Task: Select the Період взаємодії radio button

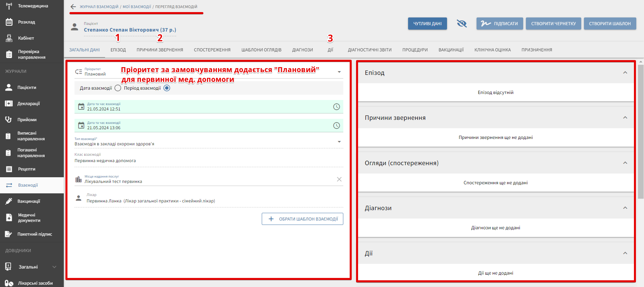Action: coord(167,88)
